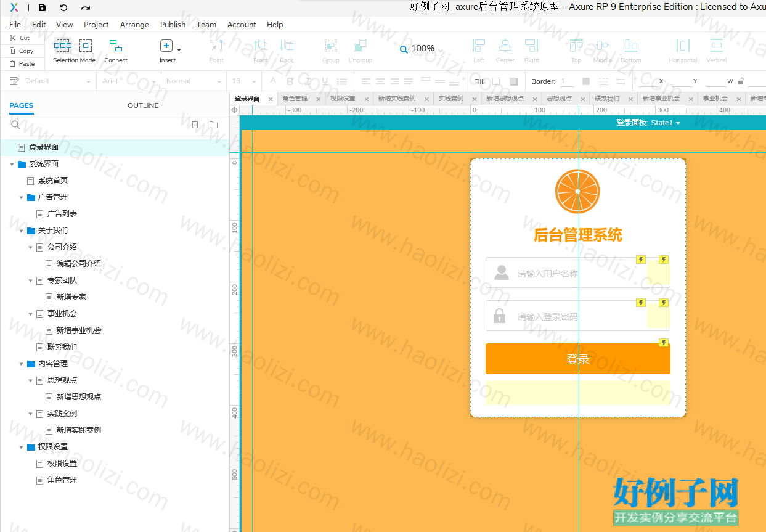
Task: Click the Save icon in title bar
Action: point(42,8)
